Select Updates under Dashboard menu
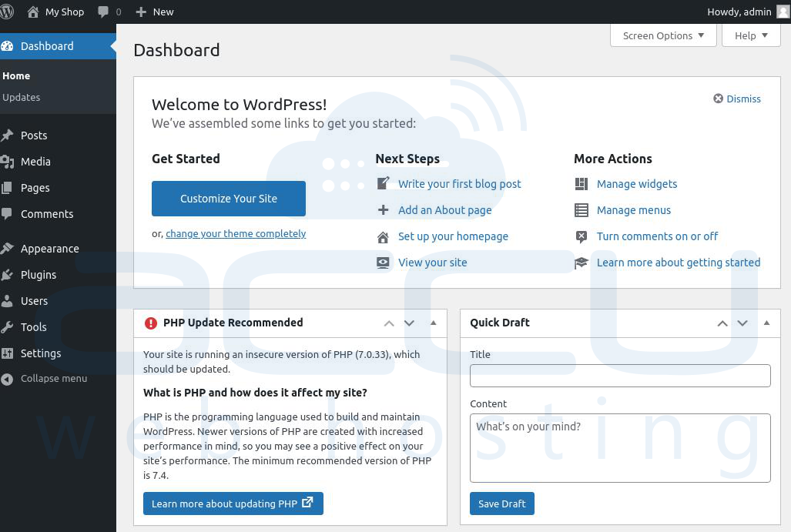 22,97
